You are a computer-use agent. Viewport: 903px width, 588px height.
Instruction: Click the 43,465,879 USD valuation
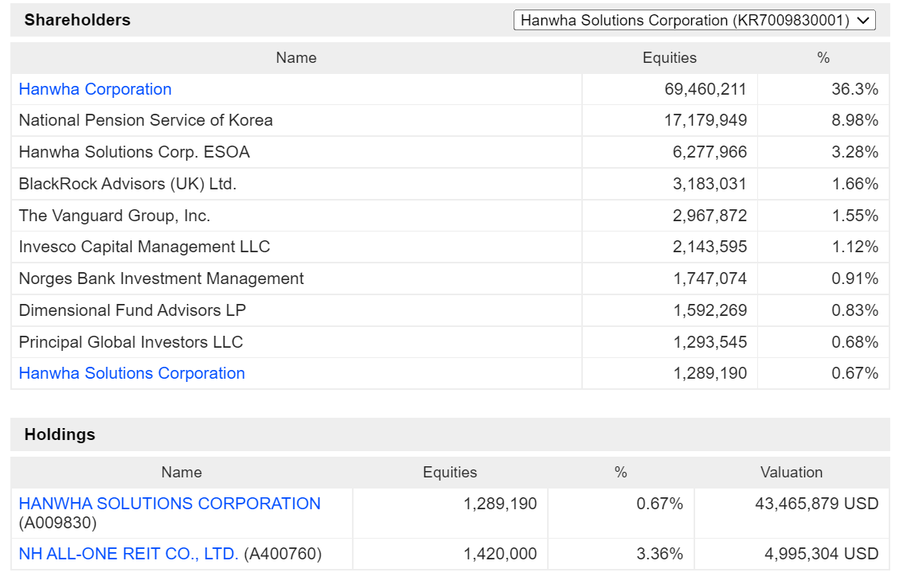pyautogui.click(x=817, y=504)
